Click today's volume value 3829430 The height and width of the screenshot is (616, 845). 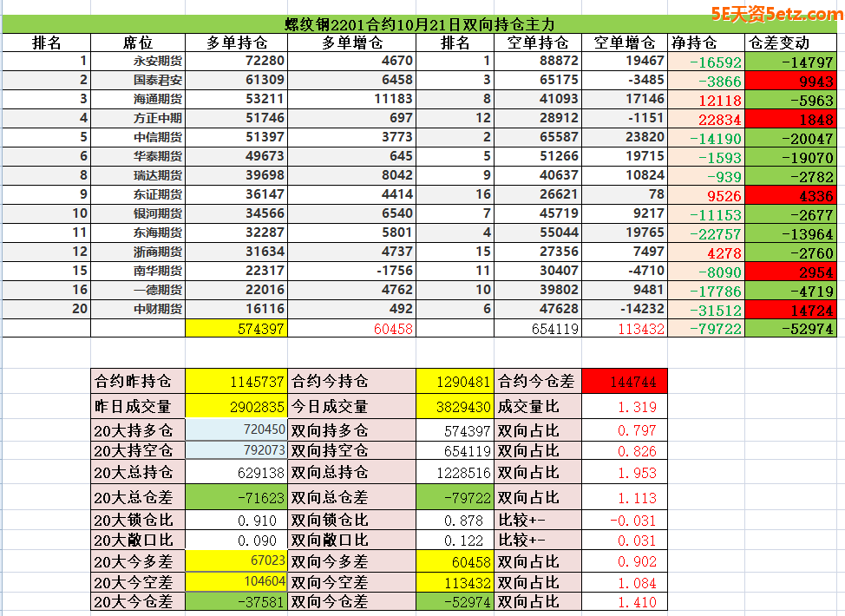(455, 406)
